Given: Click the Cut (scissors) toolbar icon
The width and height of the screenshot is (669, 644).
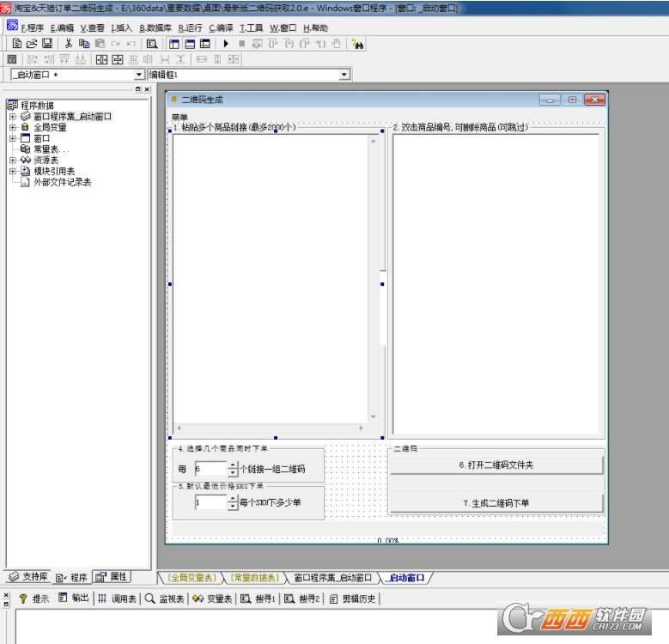Looking at the screenshot, I should [69, 43].
